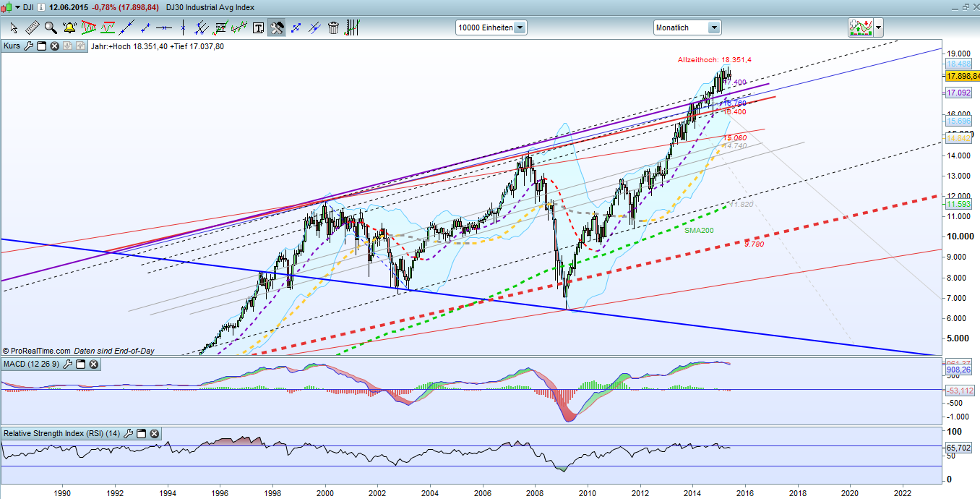Image resolution: width=980 pixels, height=499 pixels.
Task: Click the 2008 label on time axis
Action: click(535, 492)
